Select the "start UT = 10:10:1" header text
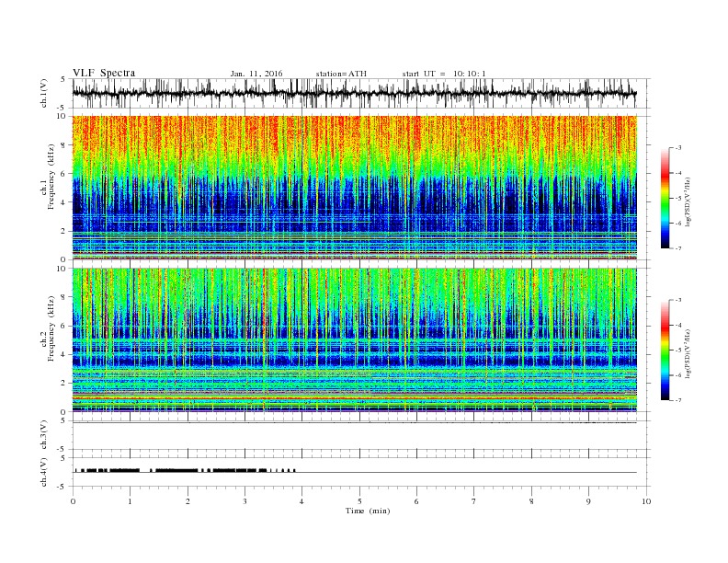The height and width of the screenshot is (563, 728). [444, 74]
